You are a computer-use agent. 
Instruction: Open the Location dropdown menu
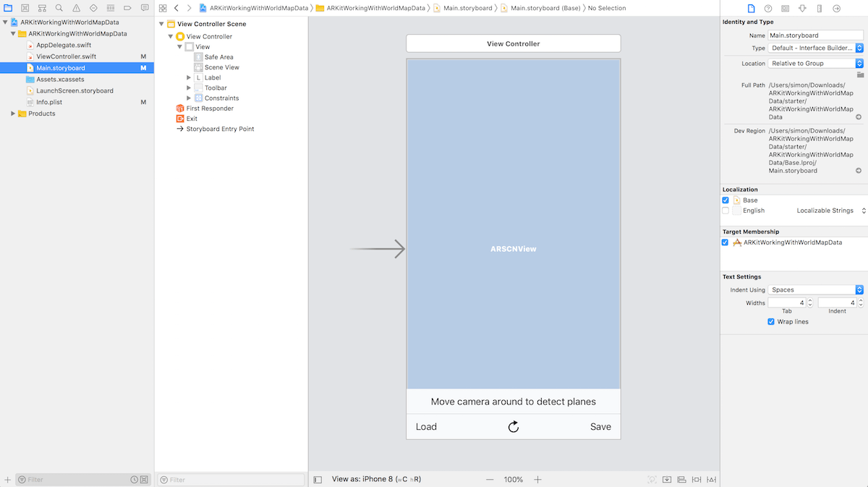click(816, 64)
